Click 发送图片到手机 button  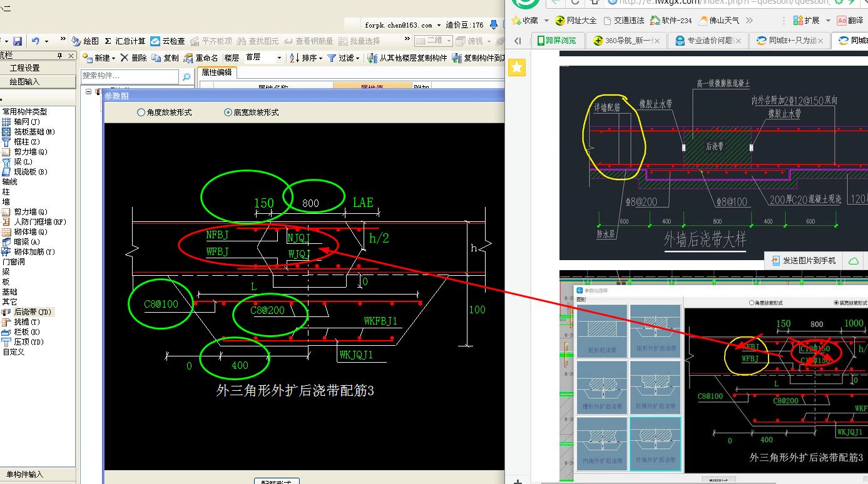[x=804, y=261]
